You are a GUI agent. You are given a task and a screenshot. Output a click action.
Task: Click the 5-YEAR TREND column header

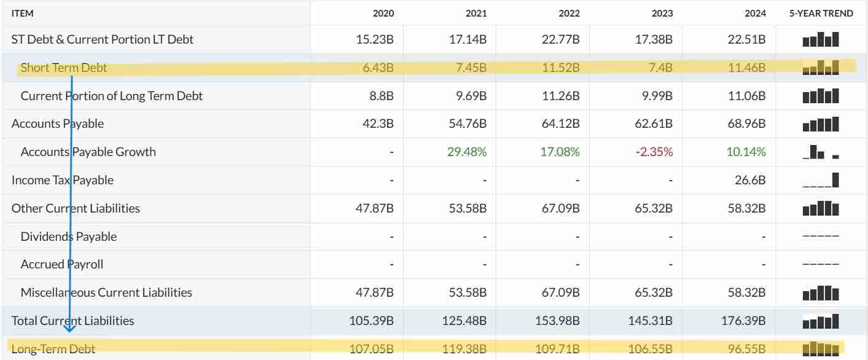pyautogui.click(x=821, y=14)
